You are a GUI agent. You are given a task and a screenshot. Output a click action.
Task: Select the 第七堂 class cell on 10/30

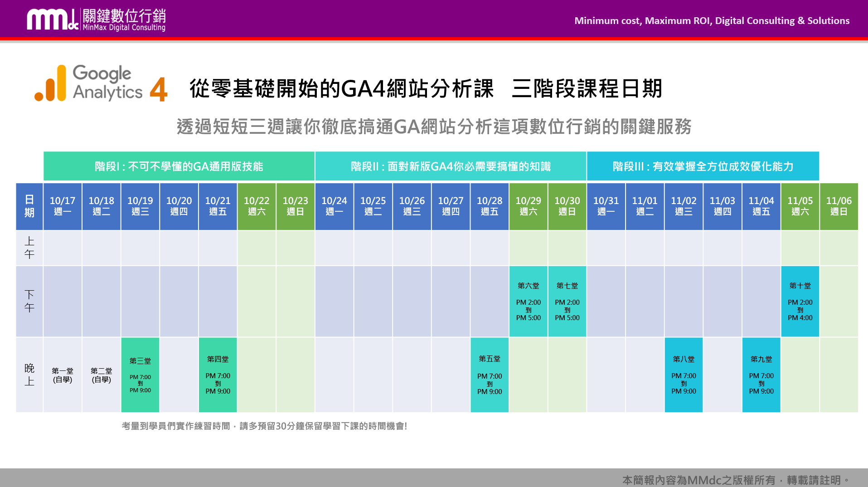coord(567,301)
